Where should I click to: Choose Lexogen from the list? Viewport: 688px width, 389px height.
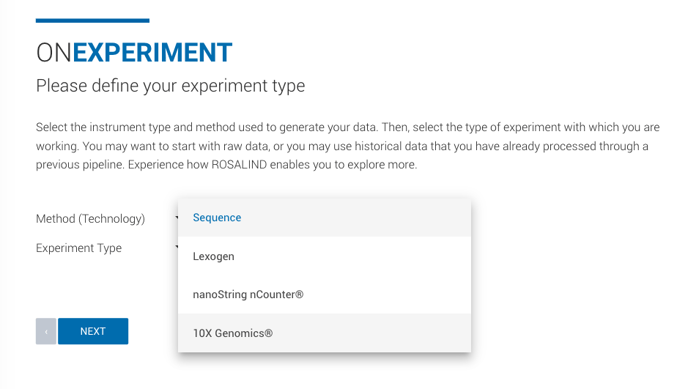click(x=324, y=256)
